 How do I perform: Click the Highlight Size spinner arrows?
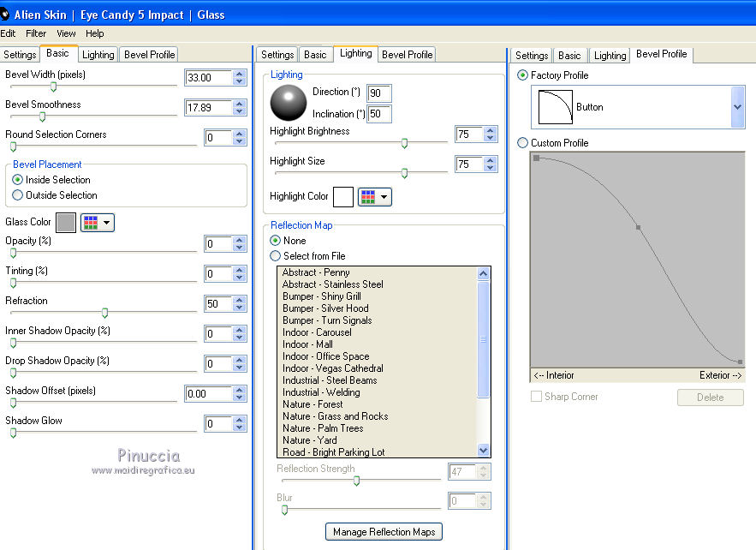(x=491, y=164)
